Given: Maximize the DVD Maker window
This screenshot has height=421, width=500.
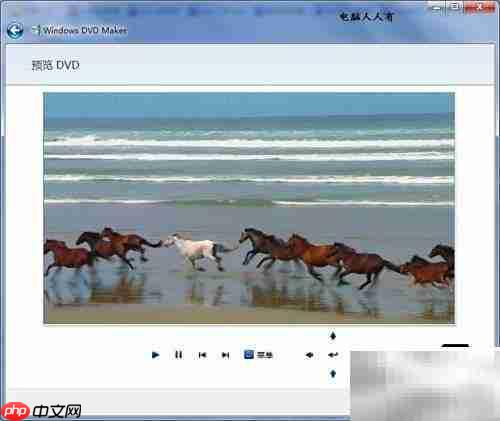Looking at the screenshot, I should pos(455,7).
